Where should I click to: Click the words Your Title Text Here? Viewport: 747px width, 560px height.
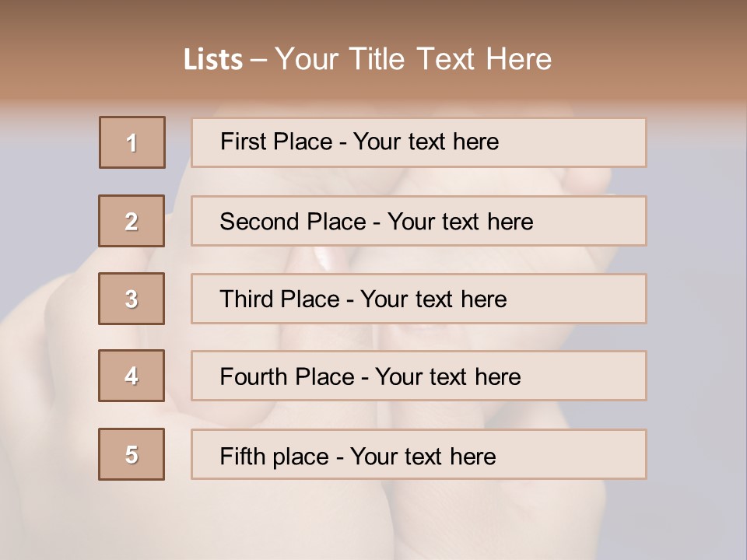pos(413,59)
